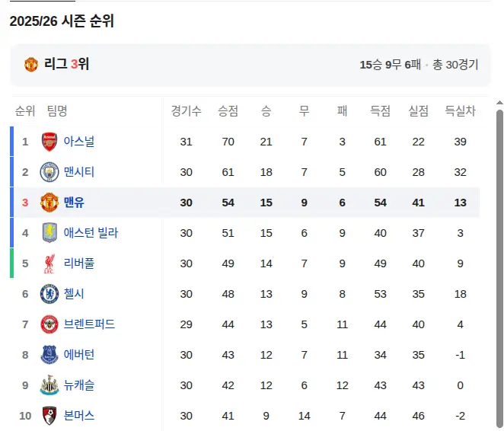Open the 브렌트퍼드 team link
Image resolution: width=504 pixels, height=431 pixels.
[89, 324]
